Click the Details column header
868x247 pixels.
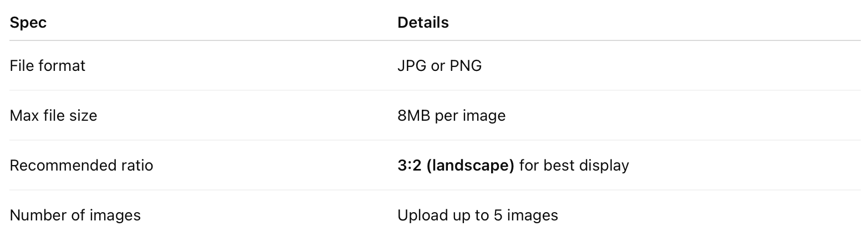click(x=423, y=23)
